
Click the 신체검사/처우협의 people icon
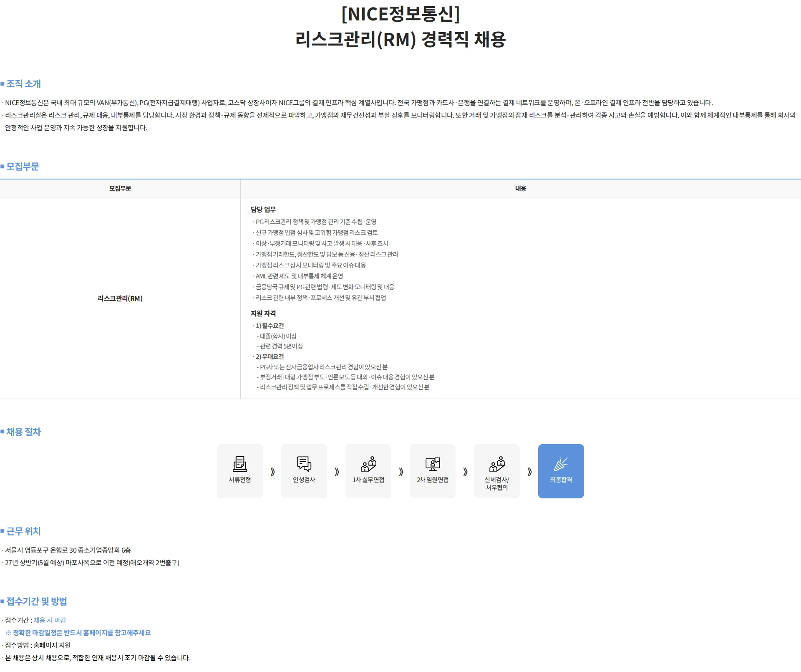click(497, 464)
